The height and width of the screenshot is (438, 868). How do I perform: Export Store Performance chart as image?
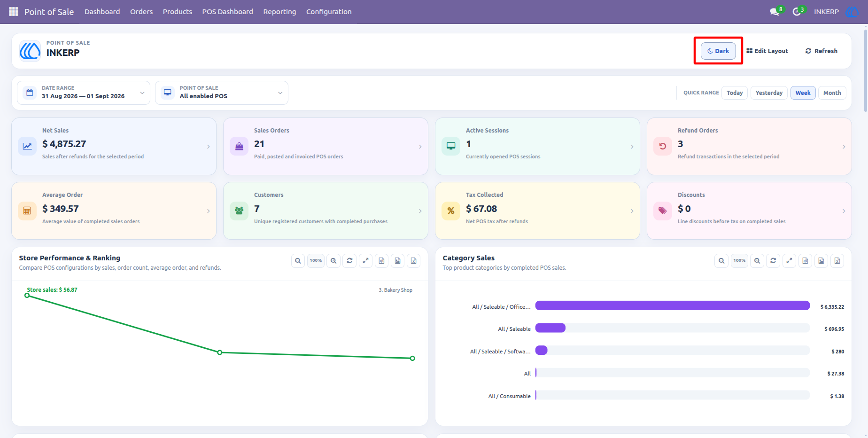coord(397,261)
